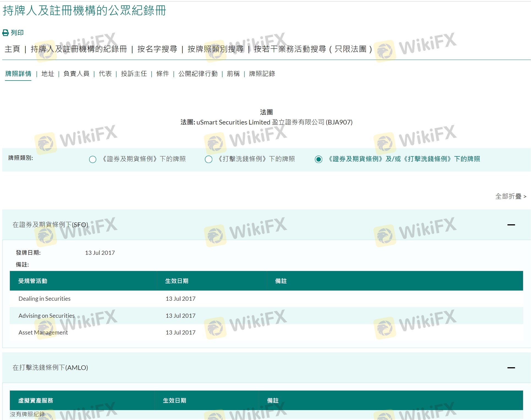
Task: Click the 沒有牌照紀錄 message
Action: click(27, 414)
